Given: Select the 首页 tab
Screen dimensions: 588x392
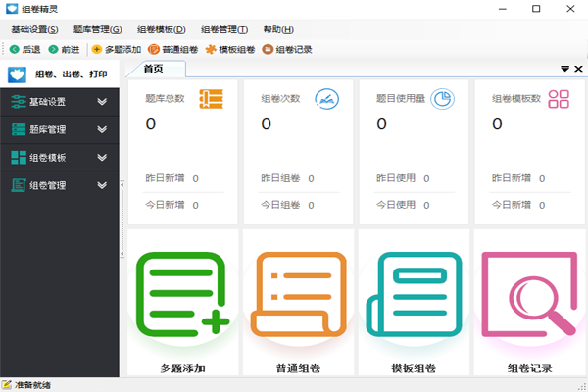Looking at the screenshot, I should click(x=154, y=69).
